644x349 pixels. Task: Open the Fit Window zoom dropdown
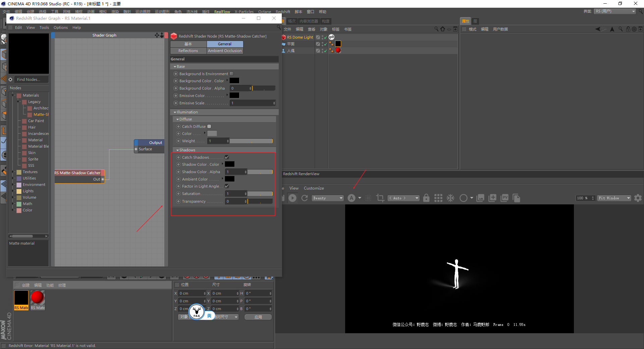614,198
